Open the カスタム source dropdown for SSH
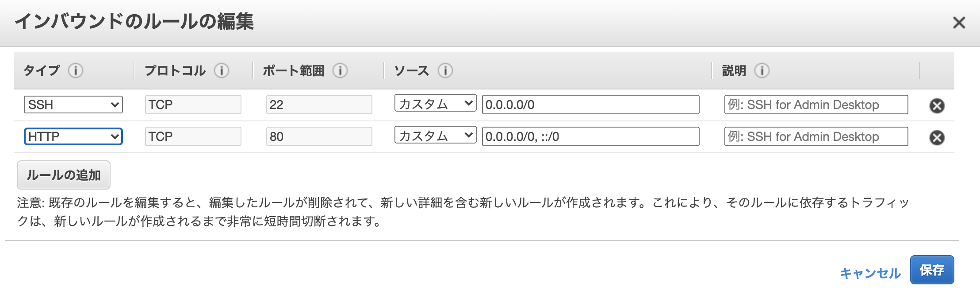Viewport: 980px width, 295px height. pyautogui.click(x=435, y=105)
